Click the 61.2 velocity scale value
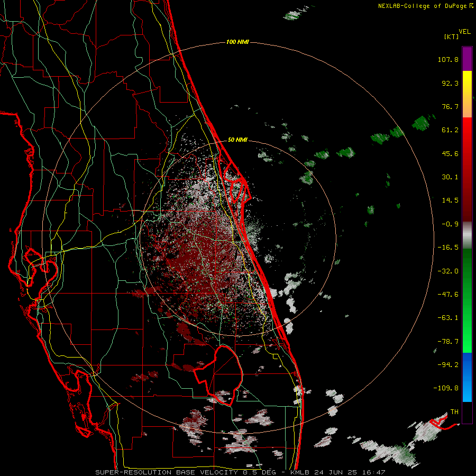476x476 pixels. point(450,130)
